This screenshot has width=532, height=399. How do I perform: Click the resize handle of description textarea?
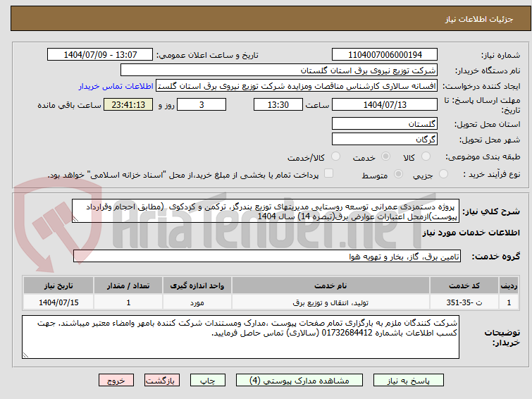click(x=75, y=219)
